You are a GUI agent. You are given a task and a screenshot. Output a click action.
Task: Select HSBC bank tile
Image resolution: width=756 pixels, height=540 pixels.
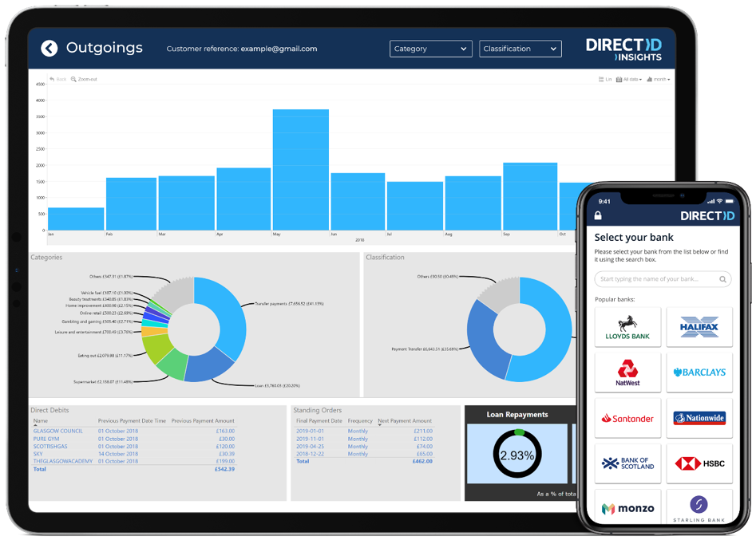[x=699, y=463]
